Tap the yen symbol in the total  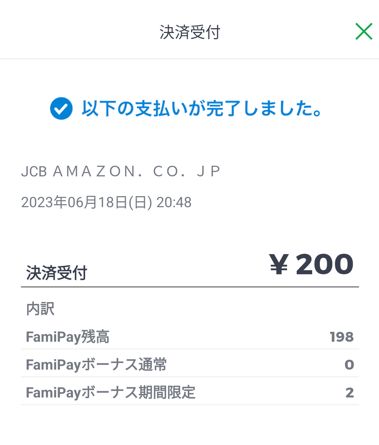279,264
